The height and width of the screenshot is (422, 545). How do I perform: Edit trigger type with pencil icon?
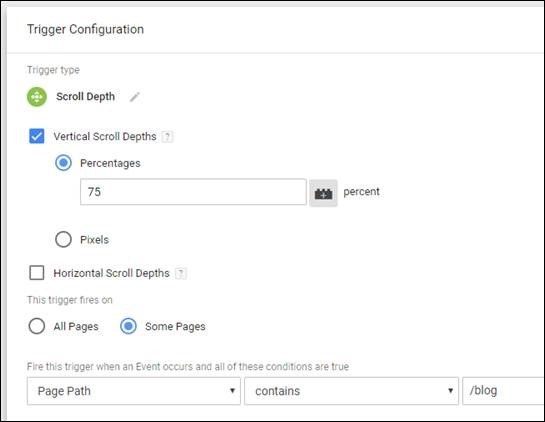tap(135, 97)
